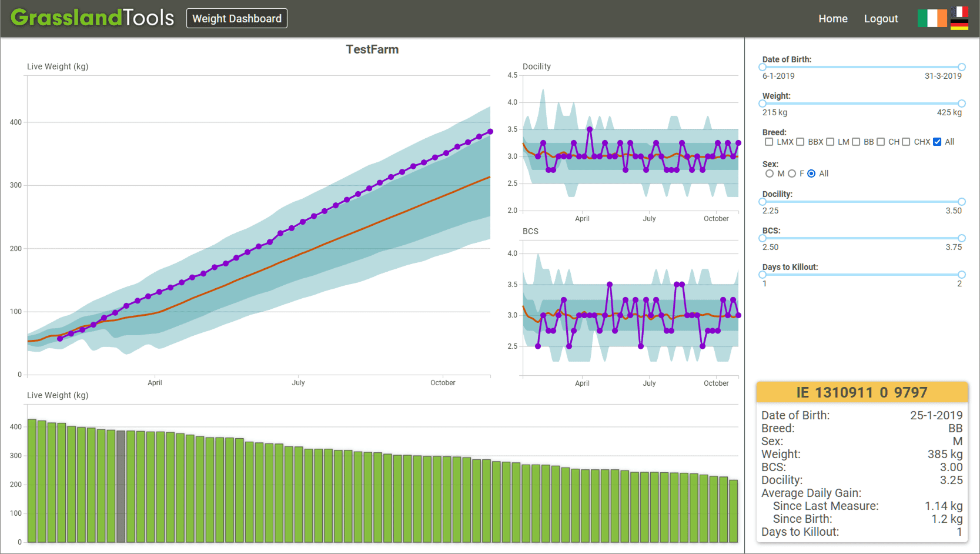Viewport: 980px width, 554px height.
Task: Select the M sex radio button
Action: 770,173
